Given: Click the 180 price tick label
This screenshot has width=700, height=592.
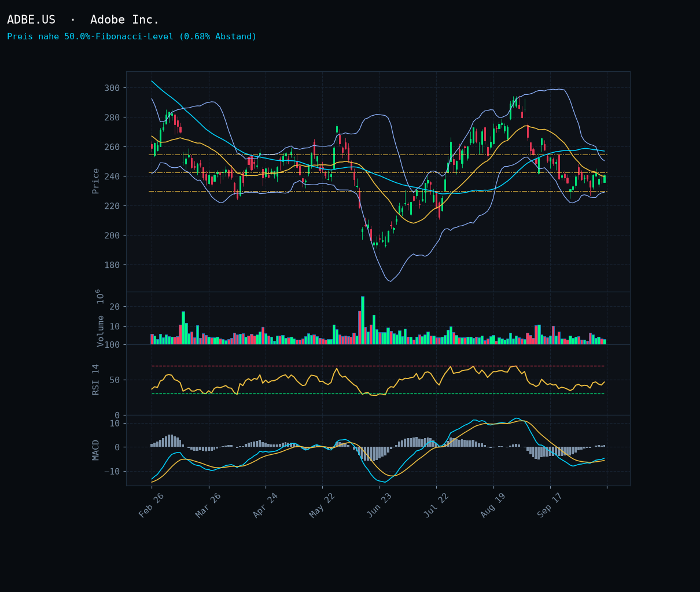Looking at the screenshot, I should 112,265.
